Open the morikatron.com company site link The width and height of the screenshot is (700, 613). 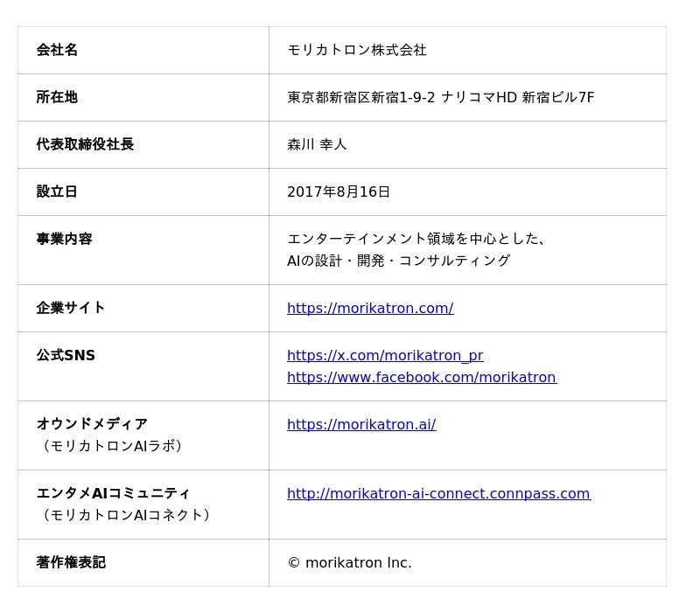370,308
